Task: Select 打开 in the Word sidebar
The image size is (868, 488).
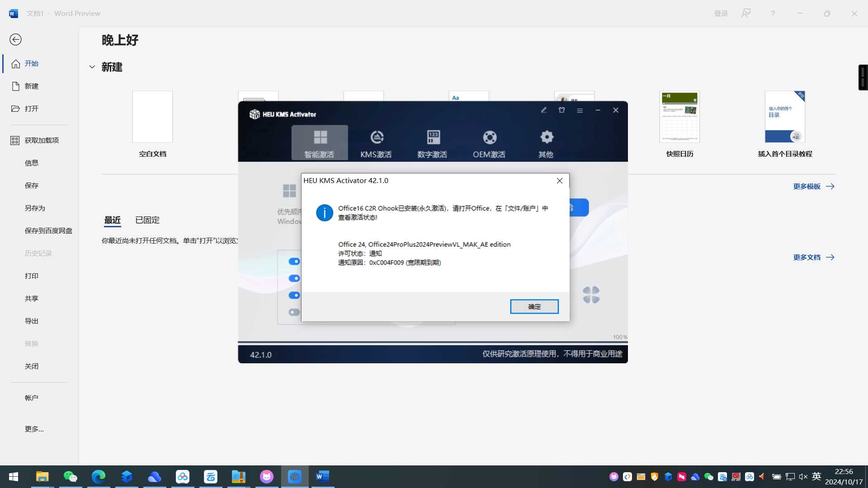Action: pos(39,109)
